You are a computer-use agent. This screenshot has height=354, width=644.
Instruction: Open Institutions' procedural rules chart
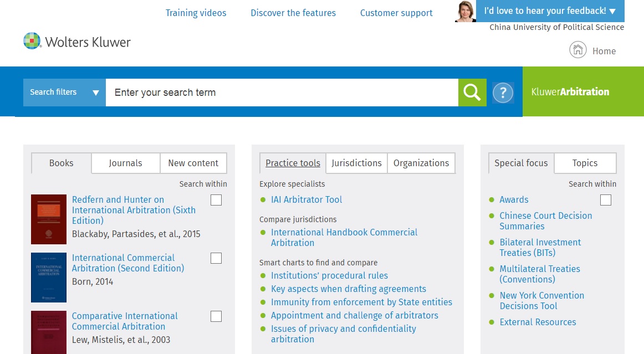coord(329,275)
